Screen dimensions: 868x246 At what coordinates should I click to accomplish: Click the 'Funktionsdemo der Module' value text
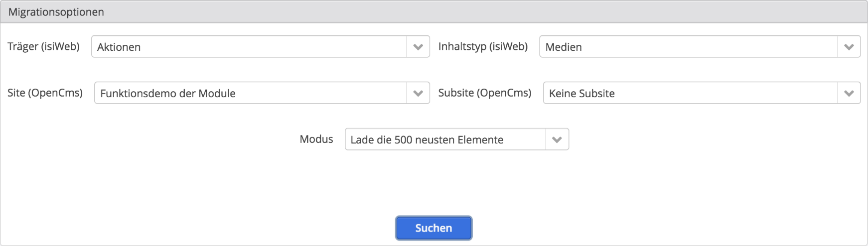pyautogui.click(x=168, y=93)
